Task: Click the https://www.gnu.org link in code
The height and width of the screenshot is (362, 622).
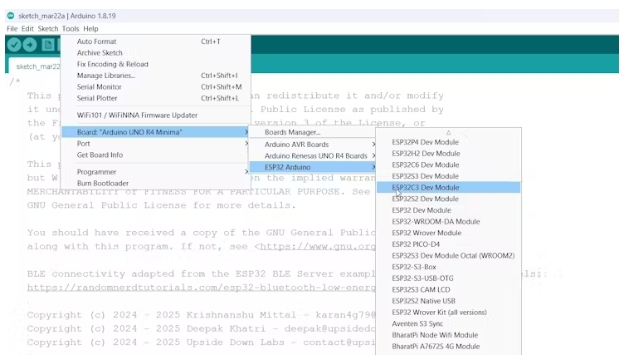Action: (x=317, y=246)
